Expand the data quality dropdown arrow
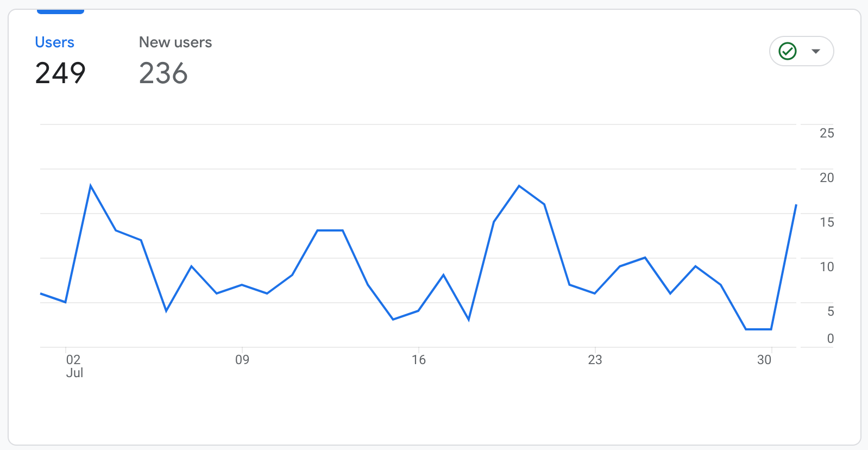This screenshot has height=450, width=868. coord(815,51)
